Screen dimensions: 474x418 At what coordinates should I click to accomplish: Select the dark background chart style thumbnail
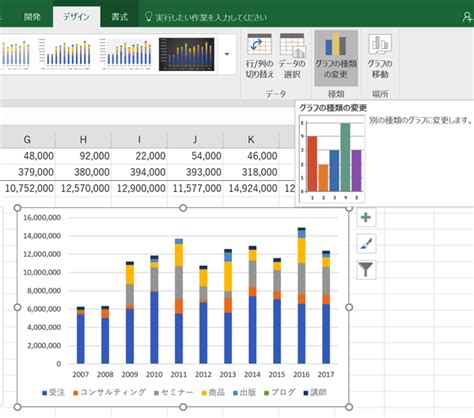187,54
